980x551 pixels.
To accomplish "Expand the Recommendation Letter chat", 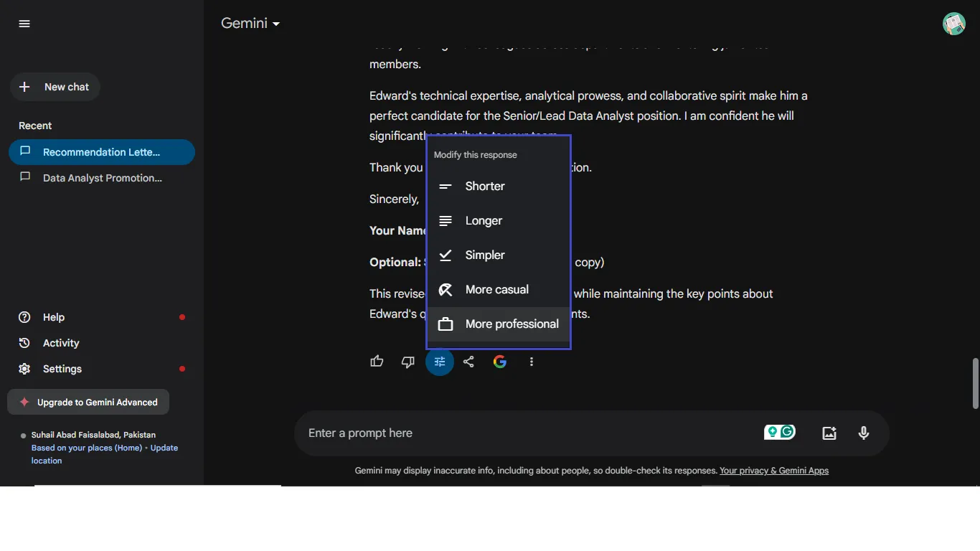I will tap(101, 152).
